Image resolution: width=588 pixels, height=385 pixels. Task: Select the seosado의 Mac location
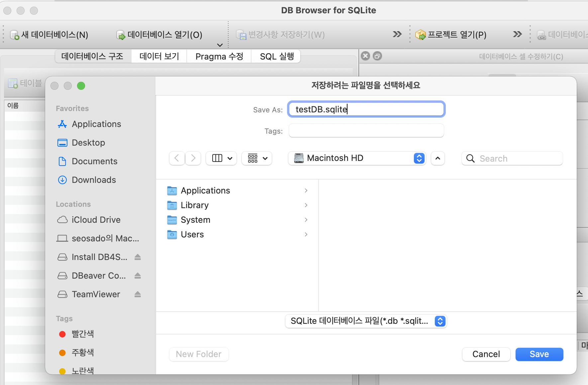pyautogui.click(x=105, y=238)
